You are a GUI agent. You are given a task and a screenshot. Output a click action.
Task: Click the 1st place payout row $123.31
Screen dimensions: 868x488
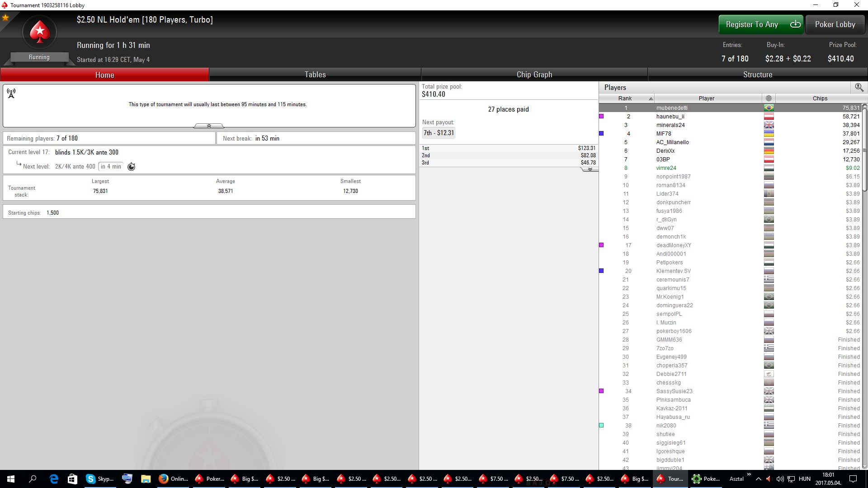(509, 148)
